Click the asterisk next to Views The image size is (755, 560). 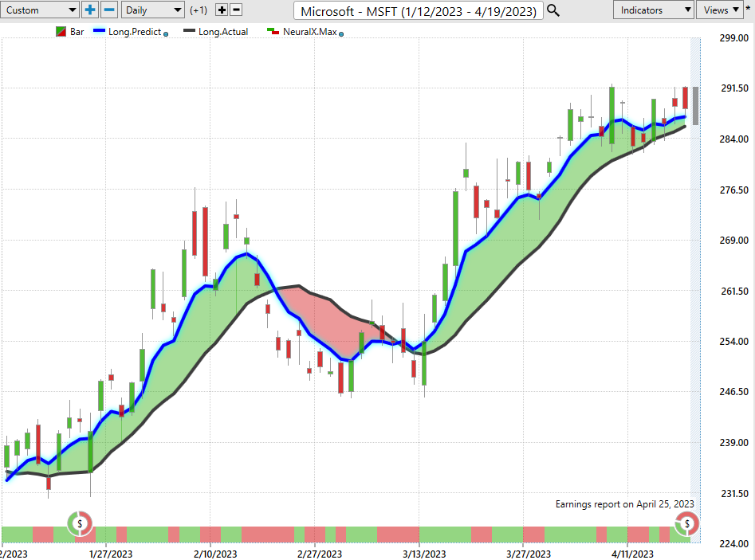coord(749,9)
